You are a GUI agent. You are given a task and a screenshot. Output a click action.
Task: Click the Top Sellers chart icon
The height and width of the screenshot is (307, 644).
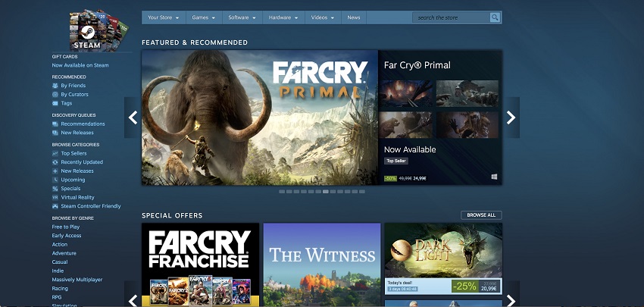pyautogui.click(x=55, y=153)
